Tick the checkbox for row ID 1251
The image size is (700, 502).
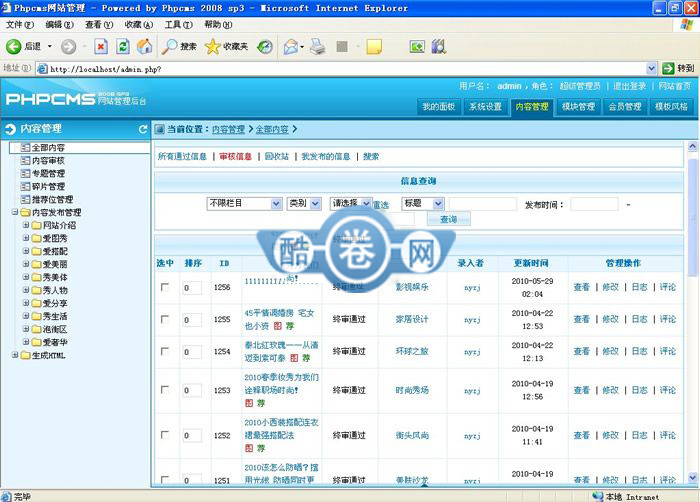[x=165, y=480]
